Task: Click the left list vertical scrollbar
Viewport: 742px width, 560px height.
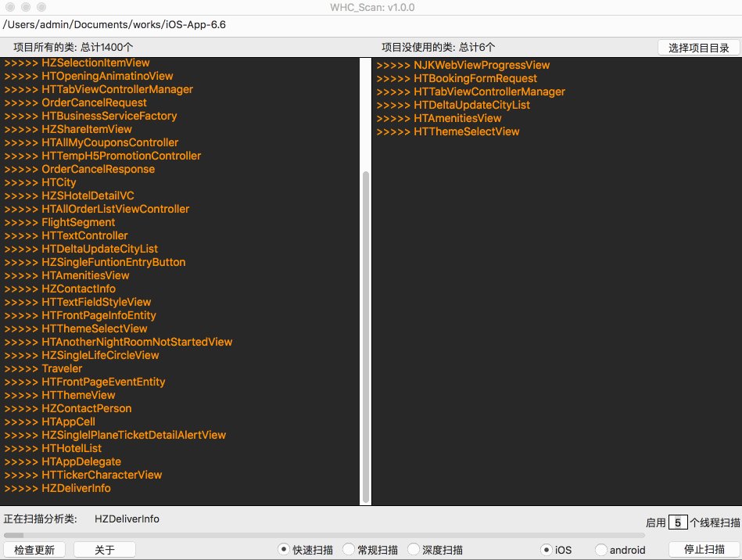Action: pos(365,336)
